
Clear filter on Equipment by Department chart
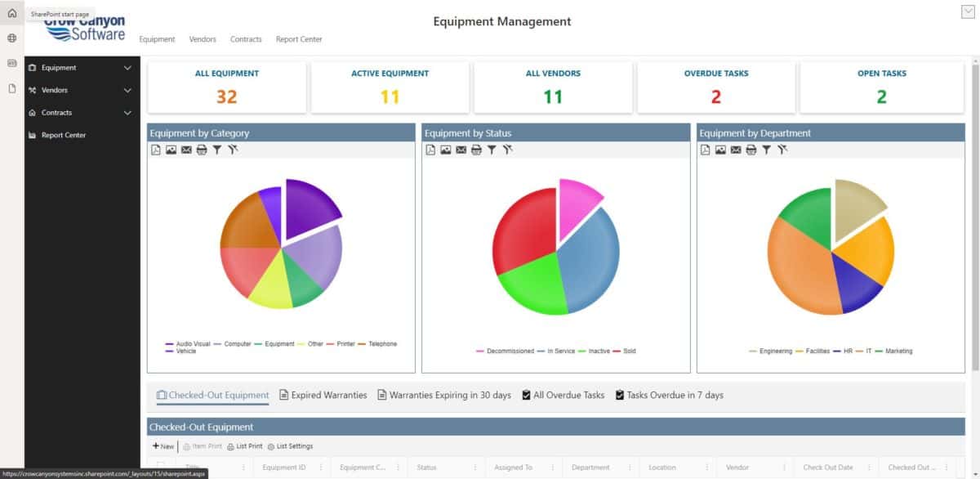click(x=782, y=150)
